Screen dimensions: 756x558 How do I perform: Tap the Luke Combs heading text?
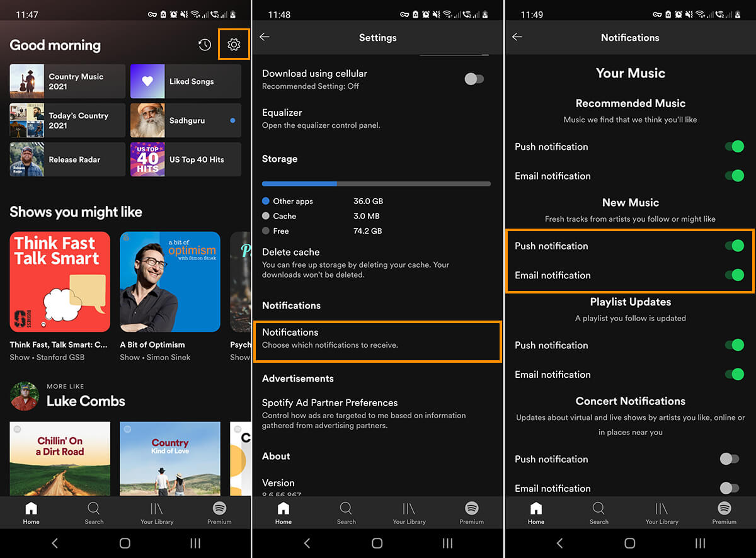point(86,401)
